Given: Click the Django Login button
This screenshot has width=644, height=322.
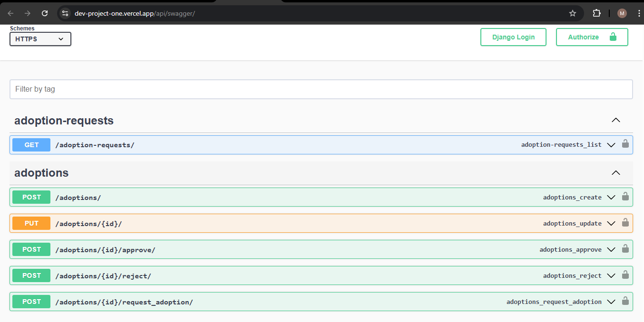Looking at the screenshot, I should [x=513, y=37].
